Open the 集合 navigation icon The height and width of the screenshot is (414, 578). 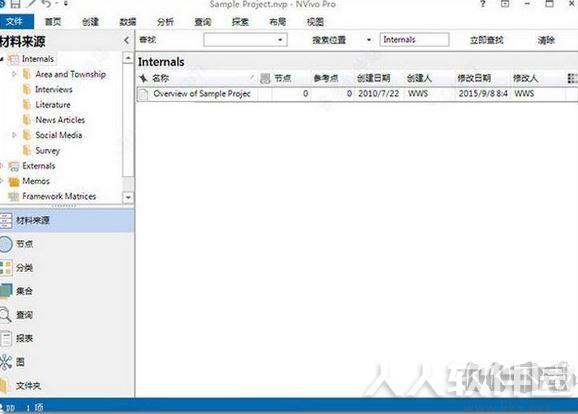(6, 291)
